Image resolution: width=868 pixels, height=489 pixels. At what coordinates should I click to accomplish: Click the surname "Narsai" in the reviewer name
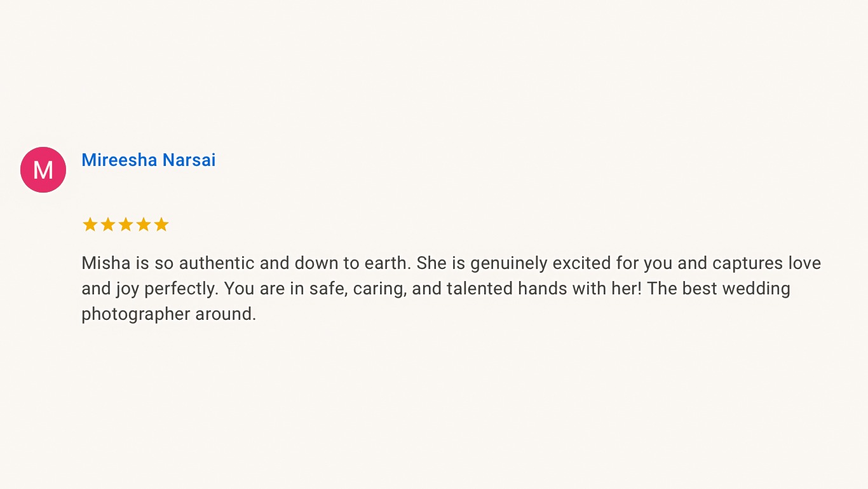[189, 160]
